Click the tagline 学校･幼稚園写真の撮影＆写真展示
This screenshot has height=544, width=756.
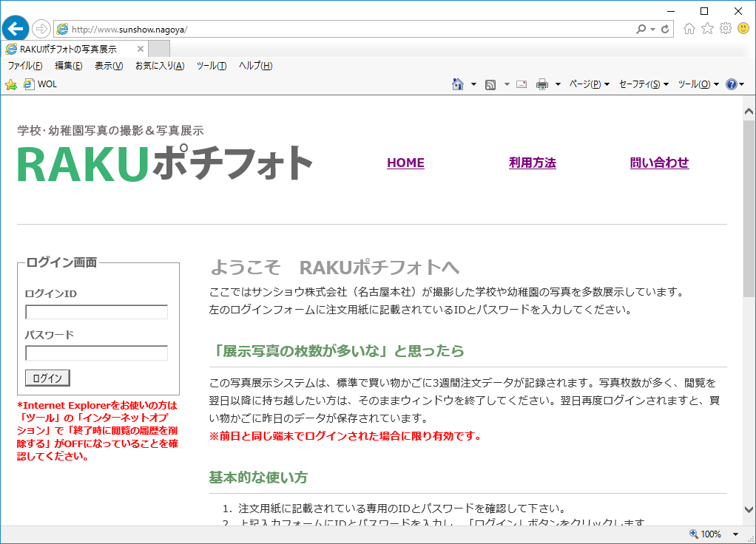coord(110,131)
